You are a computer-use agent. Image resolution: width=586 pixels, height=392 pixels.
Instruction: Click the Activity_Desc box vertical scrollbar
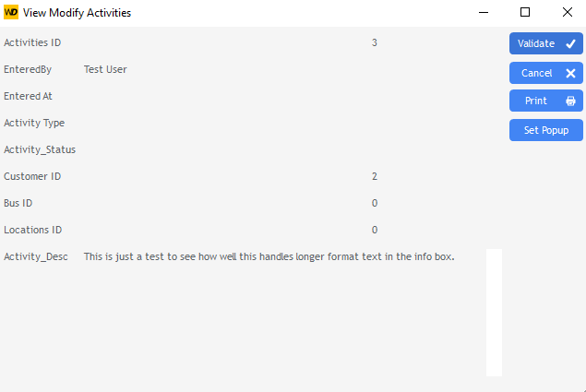pos(494,312)
